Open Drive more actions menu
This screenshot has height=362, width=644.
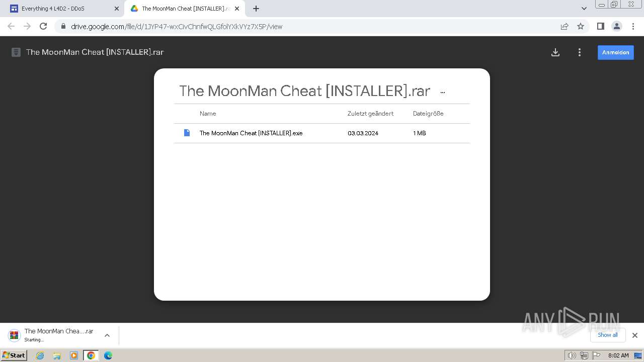click(x=580, y=52)
